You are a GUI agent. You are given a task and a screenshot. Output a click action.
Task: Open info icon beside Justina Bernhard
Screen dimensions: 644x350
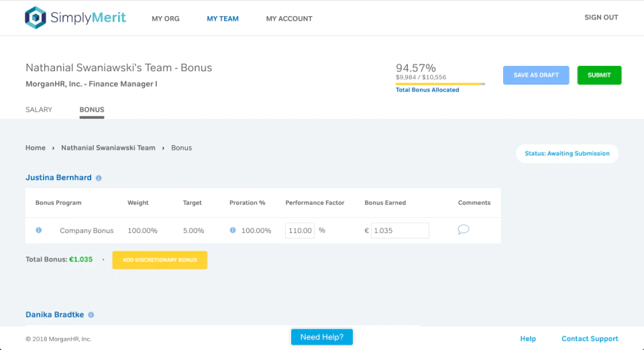click(x=99, y=178)
